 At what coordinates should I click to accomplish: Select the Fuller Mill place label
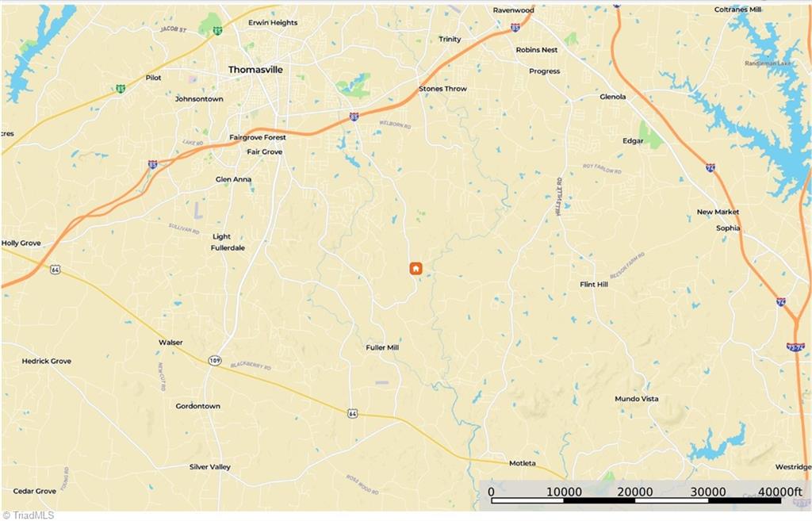[x=382, y=347]
